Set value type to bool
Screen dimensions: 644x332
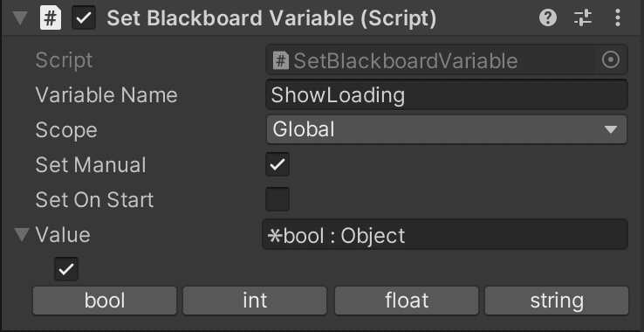pyautogui.click(x=105, y=301)
